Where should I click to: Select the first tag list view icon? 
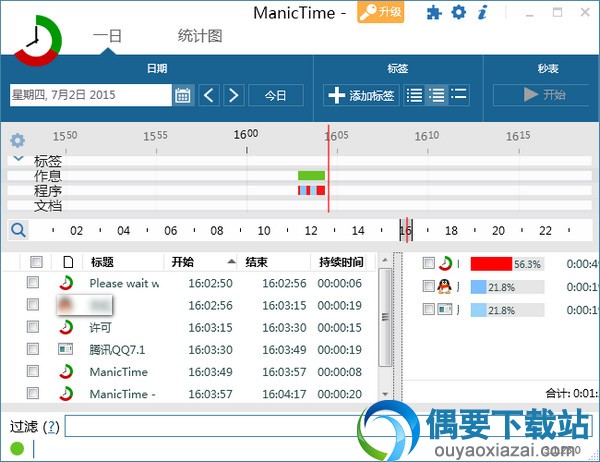click(x=414, y=95)
